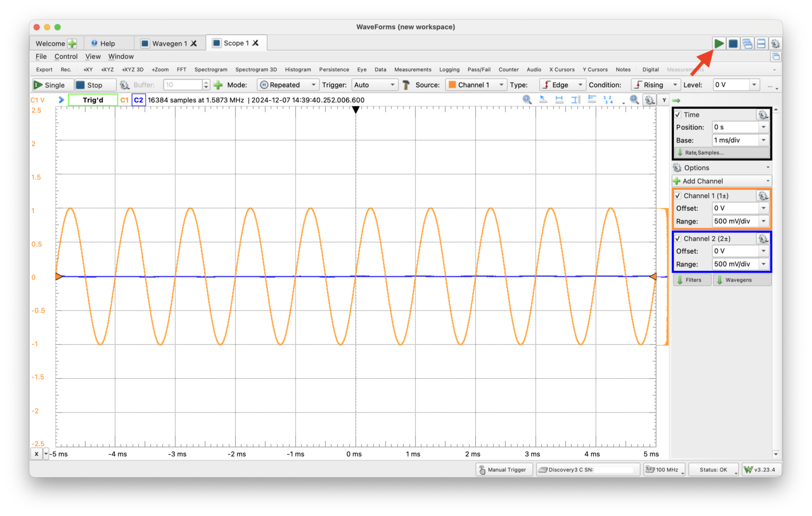Close the Wavegen 1 tab

(x=194, y=43)
